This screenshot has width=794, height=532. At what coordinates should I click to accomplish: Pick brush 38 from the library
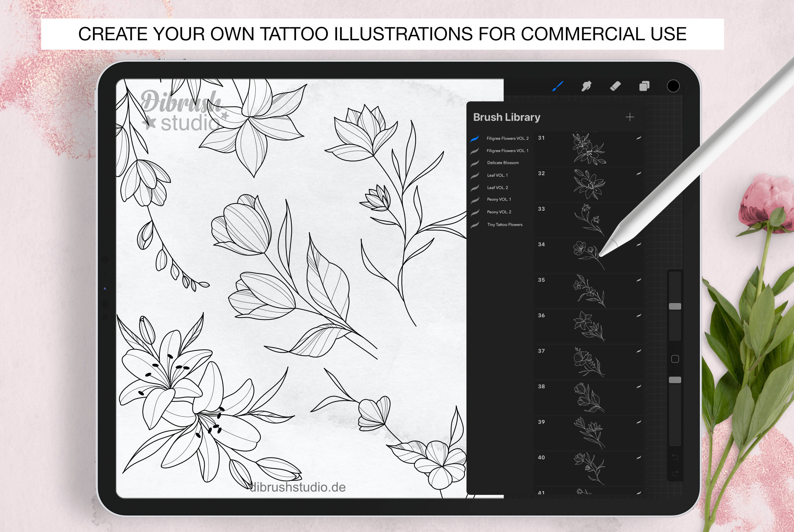pos(589,398)
